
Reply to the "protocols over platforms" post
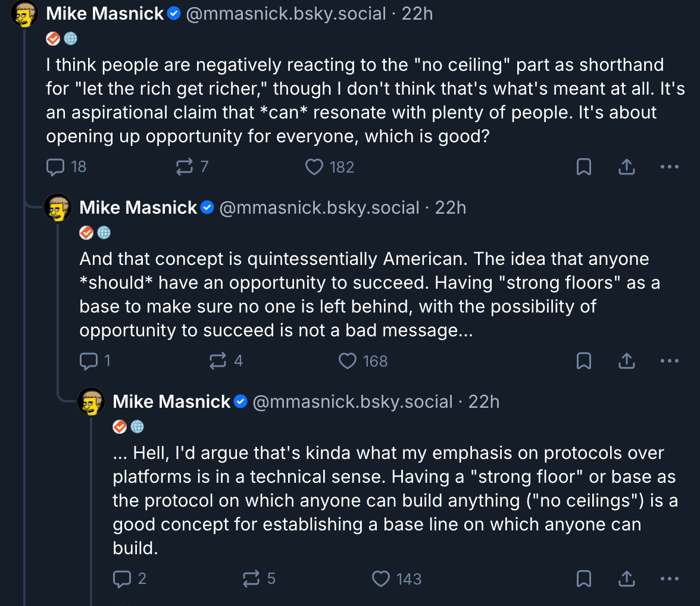122,579
